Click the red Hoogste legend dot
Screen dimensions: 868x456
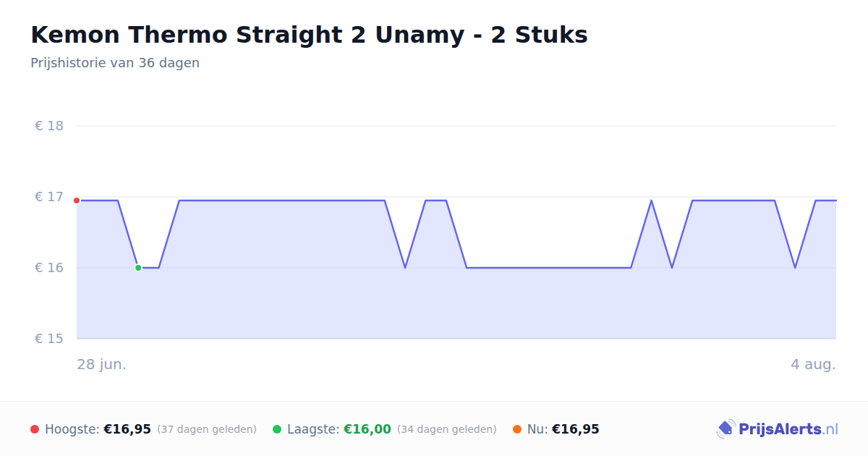(35, 429)
